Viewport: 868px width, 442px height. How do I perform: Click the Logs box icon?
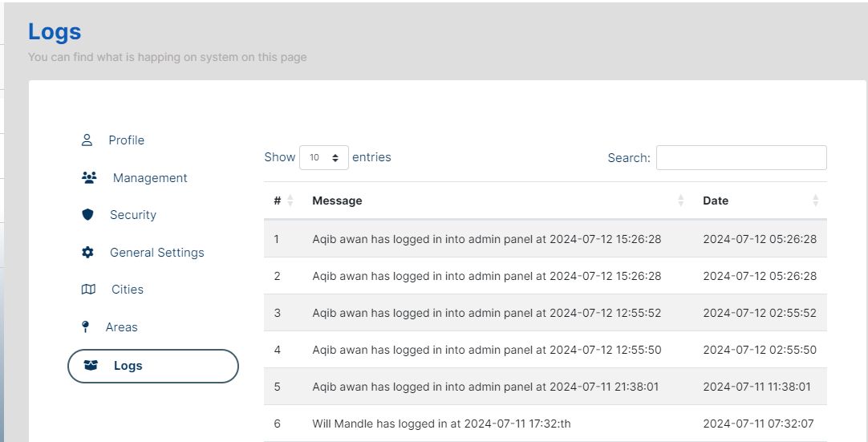91,366
